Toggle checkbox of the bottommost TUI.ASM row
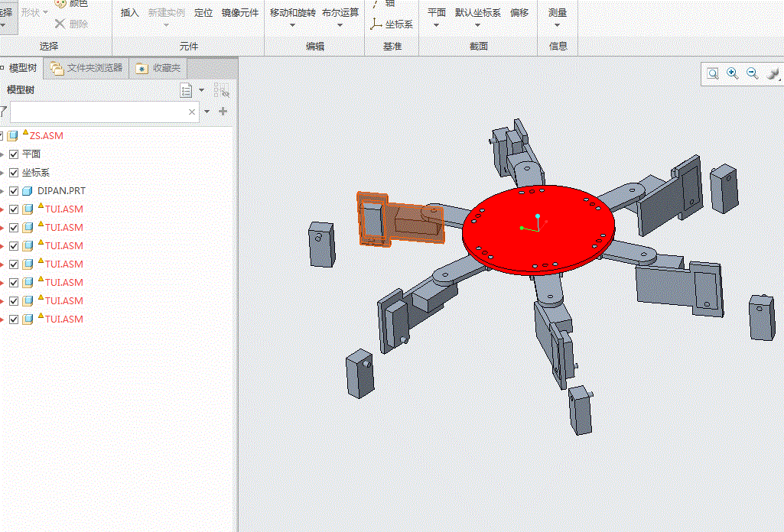The image size is (784, 532). coord(14,320)
